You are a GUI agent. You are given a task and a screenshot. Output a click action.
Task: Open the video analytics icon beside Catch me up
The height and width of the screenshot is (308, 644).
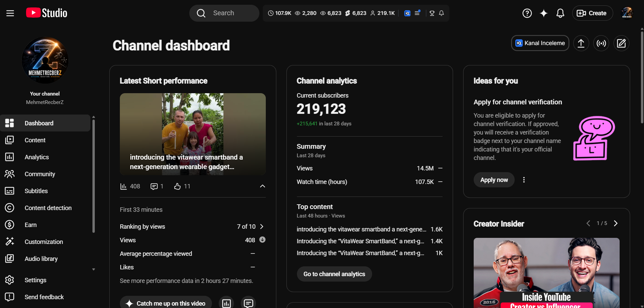(226, 303)
